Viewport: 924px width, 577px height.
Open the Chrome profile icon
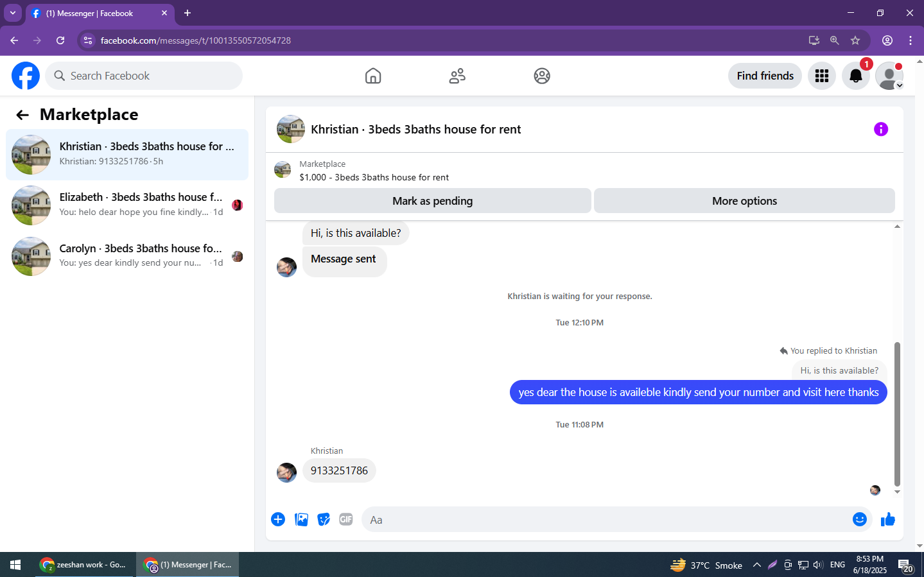click(x=887, y=40)
